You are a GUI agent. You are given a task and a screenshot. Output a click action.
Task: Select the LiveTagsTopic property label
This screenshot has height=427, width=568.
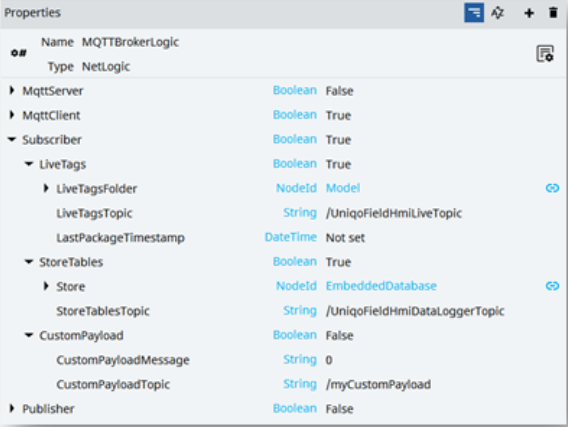point(94,213)
